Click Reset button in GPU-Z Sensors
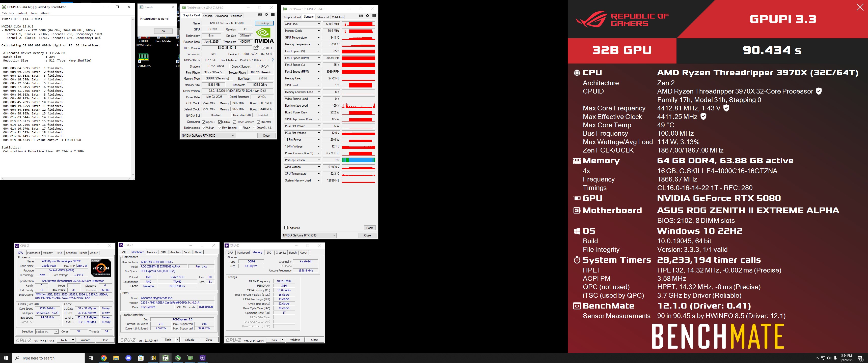This screenshot has width=868, height=363. click(370, 228)
